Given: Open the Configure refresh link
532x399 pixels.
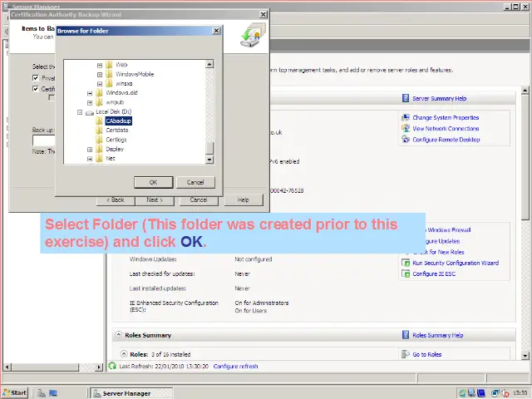Looking at the screenshot, I should (235, 366).
